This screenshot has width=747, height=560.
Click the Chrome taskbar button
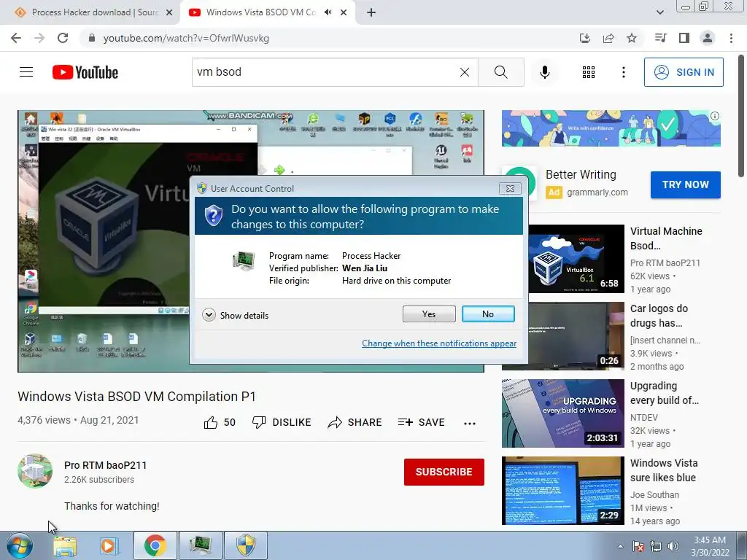(x=155, y=545)
